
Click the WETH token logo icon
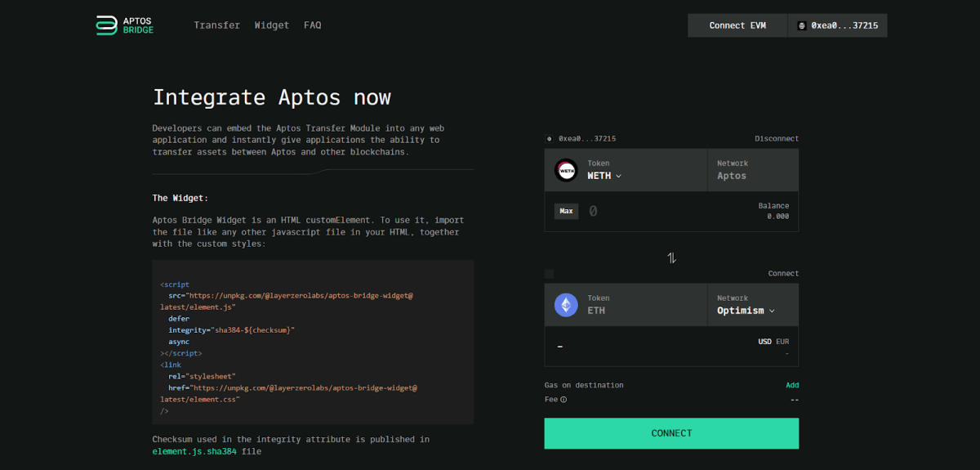pyautogui.click(x=566, y=170)
